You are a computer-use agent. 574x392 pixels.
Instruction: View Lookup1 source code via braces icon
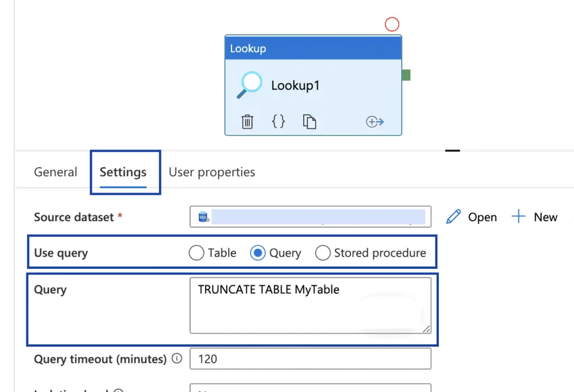pos(278,121)
